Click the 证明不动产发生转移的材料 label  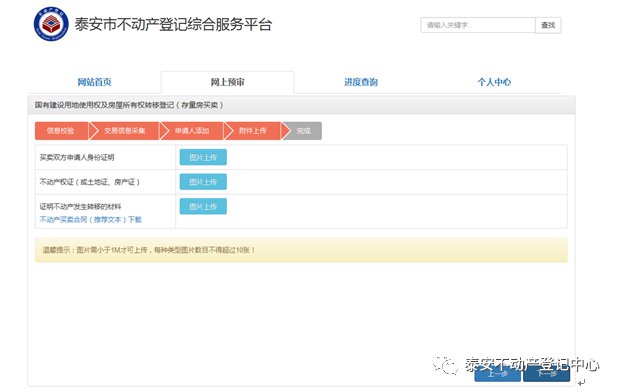[80, 206]
